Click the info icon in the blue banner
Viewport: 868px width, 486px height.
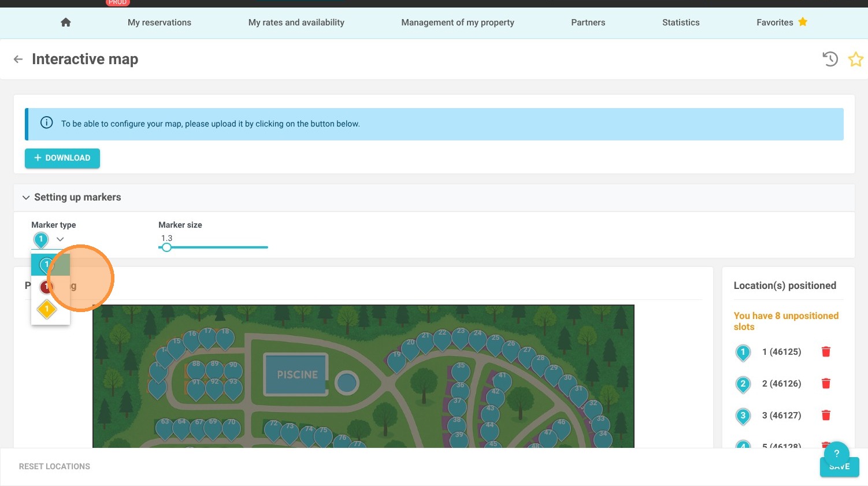click(47, 123)
